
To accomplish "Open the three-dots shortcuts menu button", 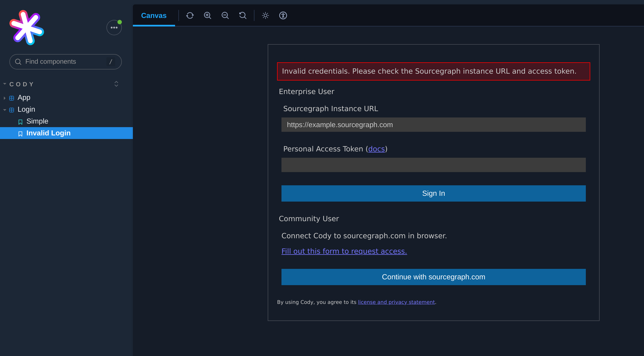I will click(x=114, y=28).
